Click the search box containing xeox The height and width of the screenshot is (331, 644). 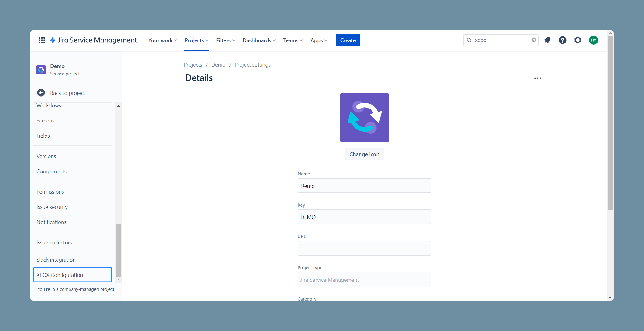(x=501, y=40)
